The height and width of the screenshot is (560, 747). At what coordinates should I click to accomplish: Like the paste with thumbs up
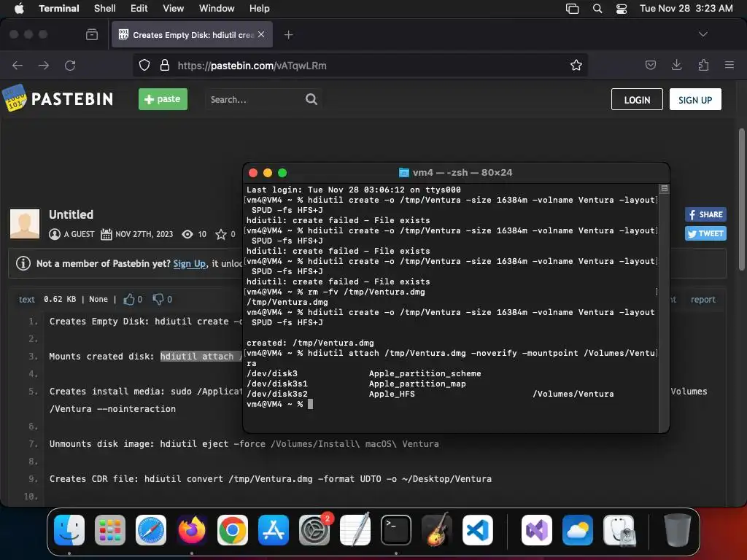[x=128, y=299]
